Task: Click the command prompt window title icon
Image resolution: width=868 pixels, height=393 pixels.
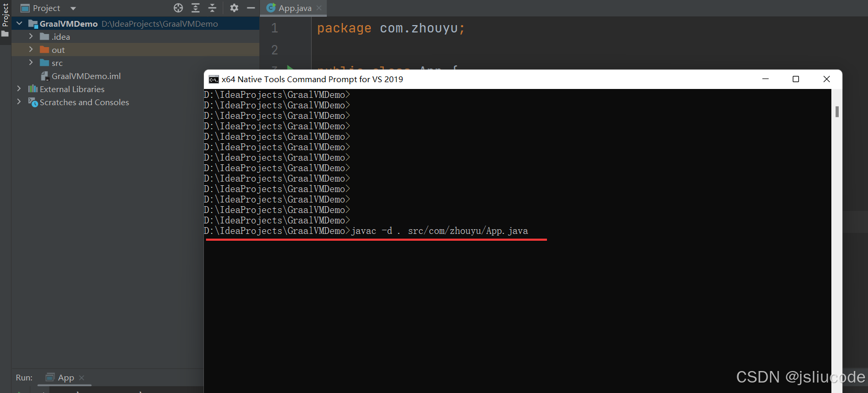Action: coord(213,80)
